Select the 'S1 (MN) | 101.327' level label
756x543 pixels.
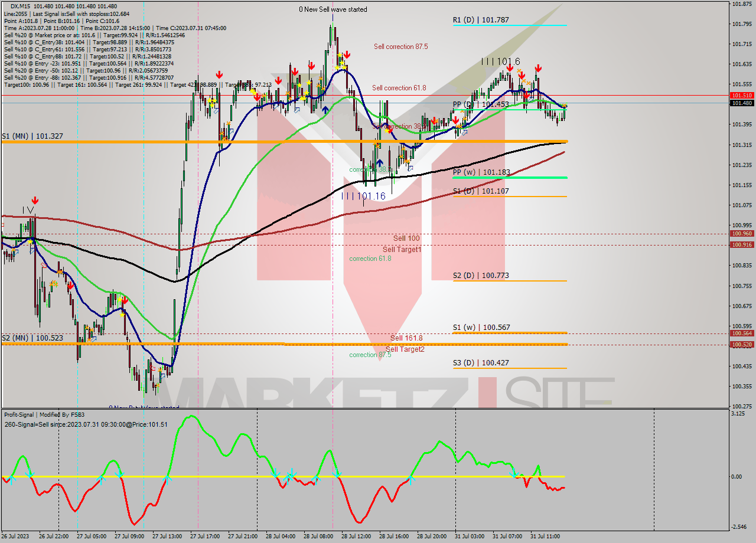point(32,136)
